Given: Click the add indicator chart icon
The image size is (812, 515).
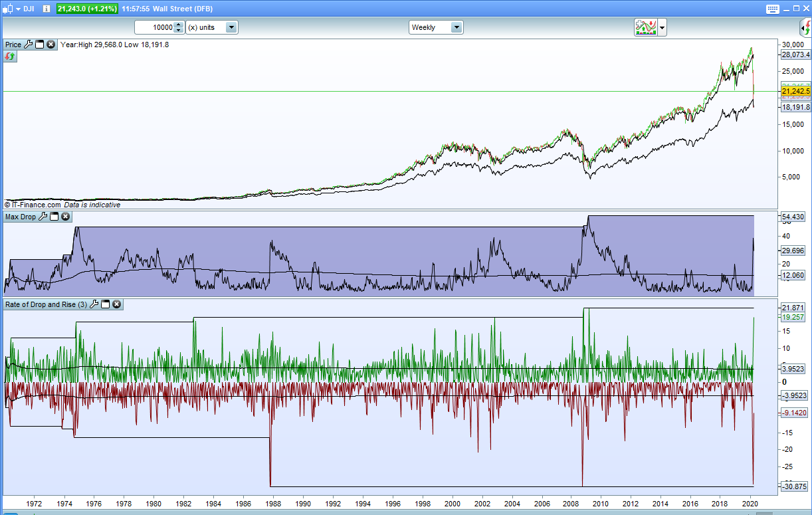Looking at the screenshot, I should point(646,27).
